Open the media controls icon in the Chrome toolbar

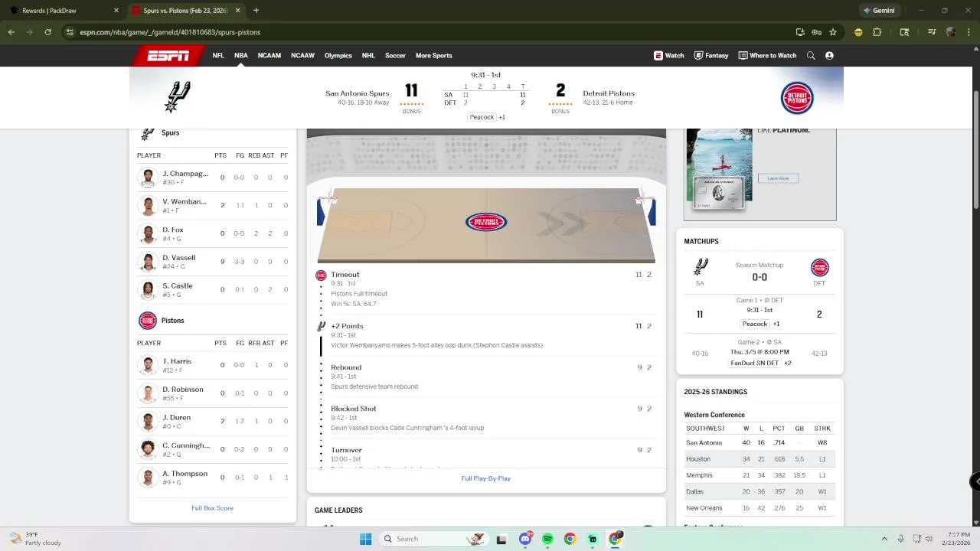932,32
